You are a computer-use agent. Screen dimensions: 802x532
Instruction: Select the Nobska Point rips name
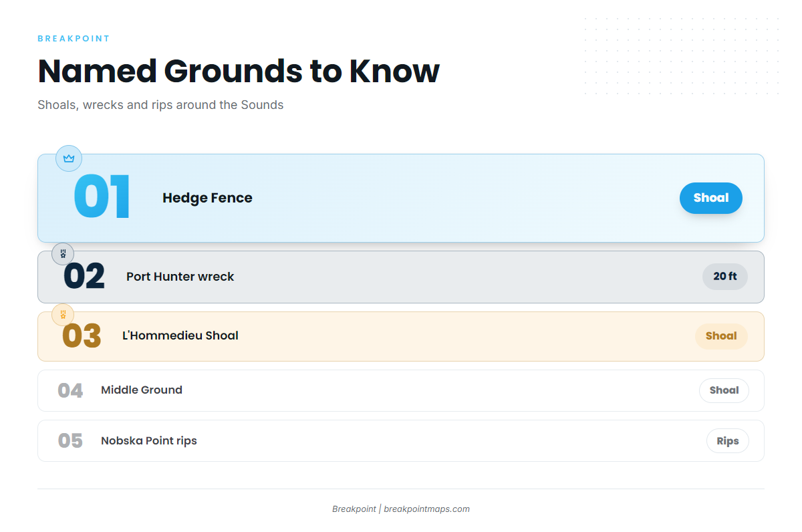click(149, 440)
